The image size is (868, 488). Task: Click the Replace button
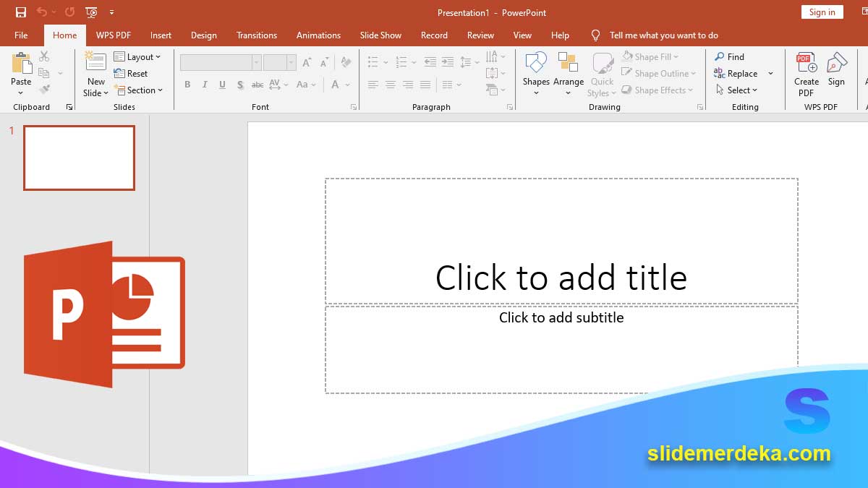click(x=736, y=74)
